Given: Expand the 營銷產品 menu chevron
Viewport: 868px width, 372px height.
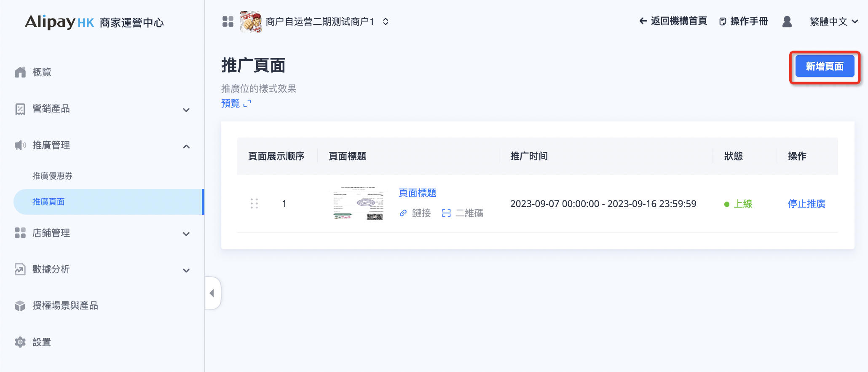Looking at the screenshot, I should [x=186, y=110].
